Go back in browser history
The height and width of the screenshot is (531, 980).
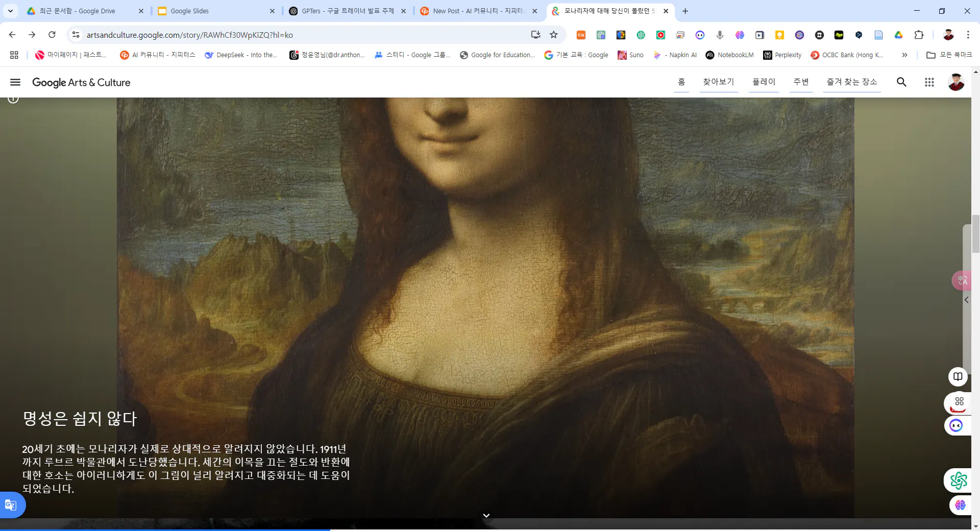coord(12,35)
